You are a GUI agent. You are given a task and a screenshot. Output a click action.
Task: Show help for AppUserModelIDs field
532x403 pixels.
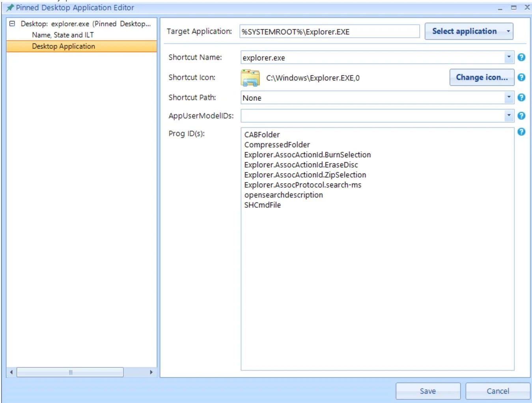coord(521,116)
